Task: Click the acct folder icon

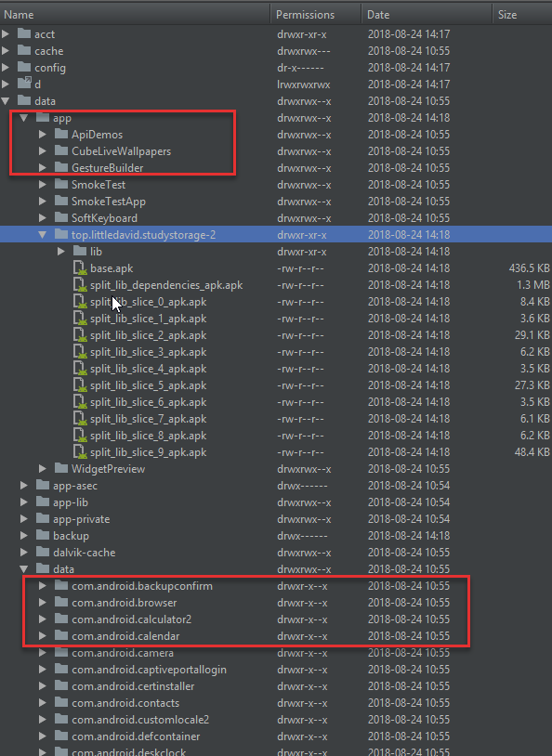Action: (24, 33)
